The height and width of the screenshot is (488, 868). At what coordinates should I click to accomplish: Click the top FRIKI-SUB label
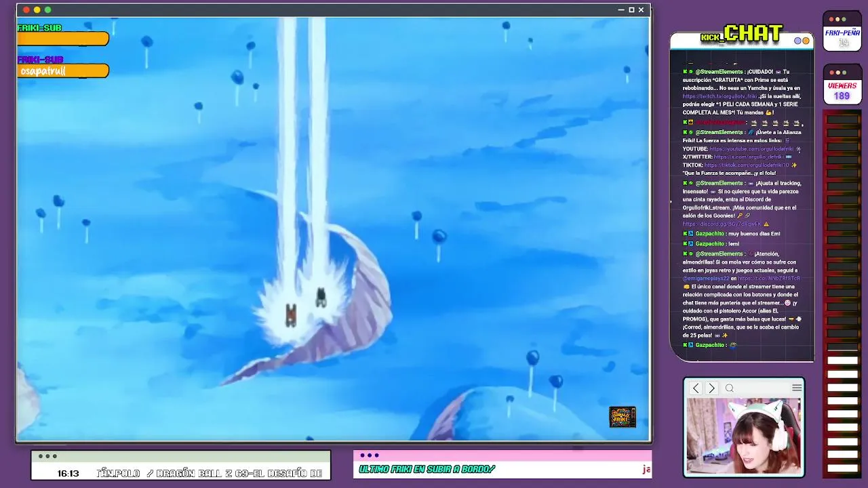[x=39, y=28]
